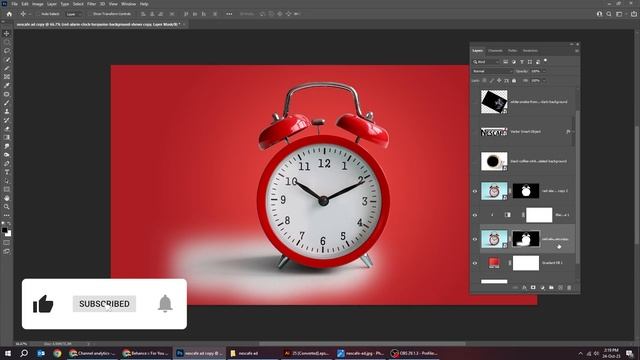Open the Window menu

(128, 4)
